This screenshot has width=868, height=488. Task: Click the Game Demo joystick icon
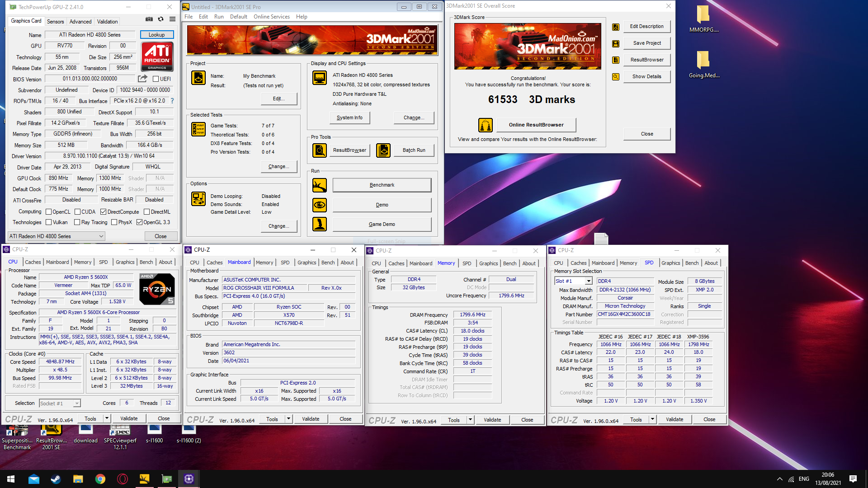[320, 224]
